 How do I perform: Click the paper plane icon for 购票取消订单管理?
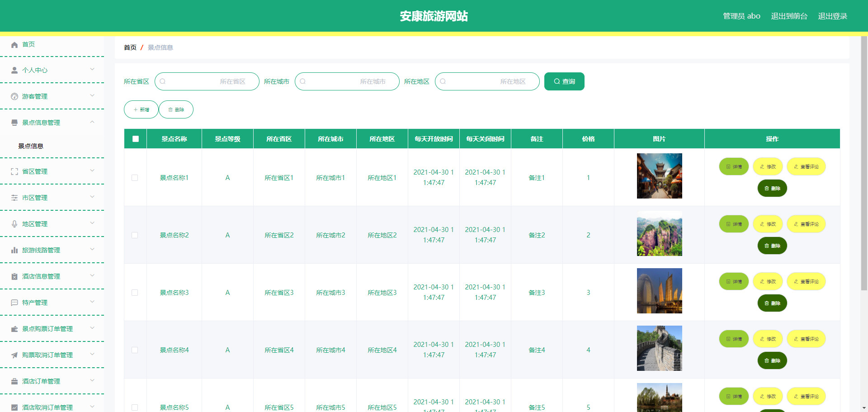pos(14,355)
